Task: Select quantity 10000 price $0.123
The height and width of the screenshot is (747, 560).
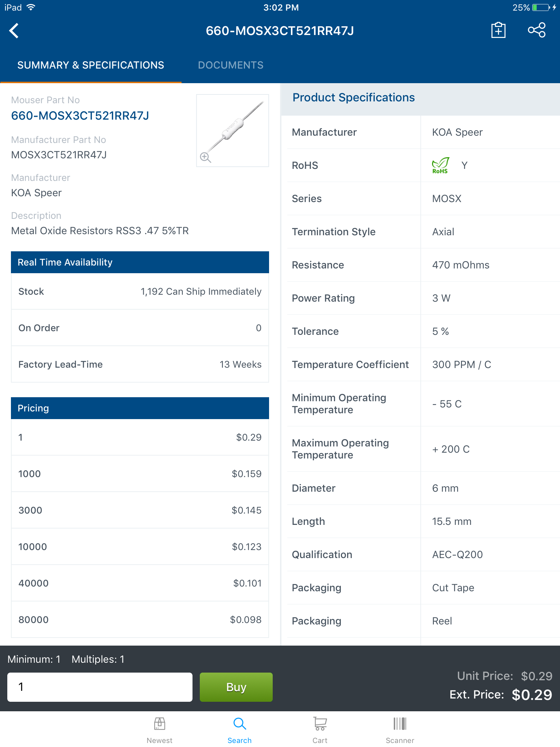Action: point(140,547)
